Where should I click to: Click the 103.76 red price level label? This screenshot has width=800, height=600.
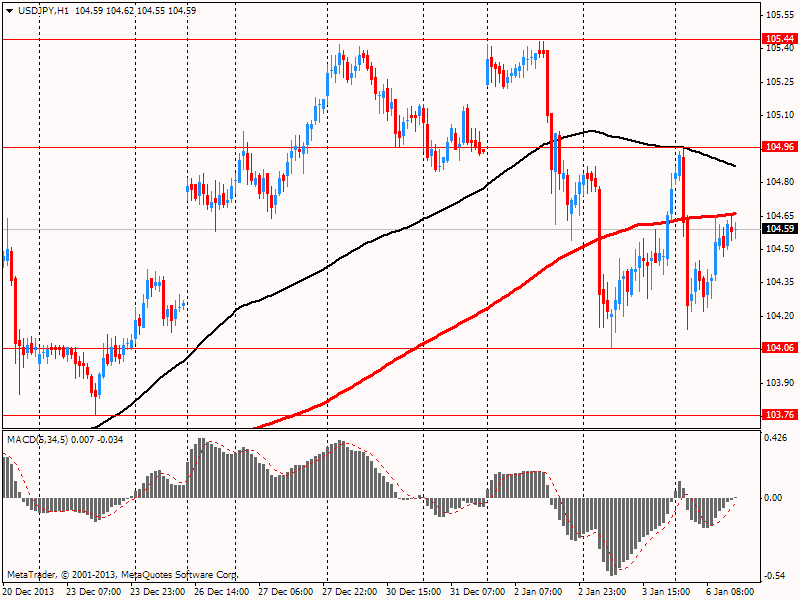(780, 414)
